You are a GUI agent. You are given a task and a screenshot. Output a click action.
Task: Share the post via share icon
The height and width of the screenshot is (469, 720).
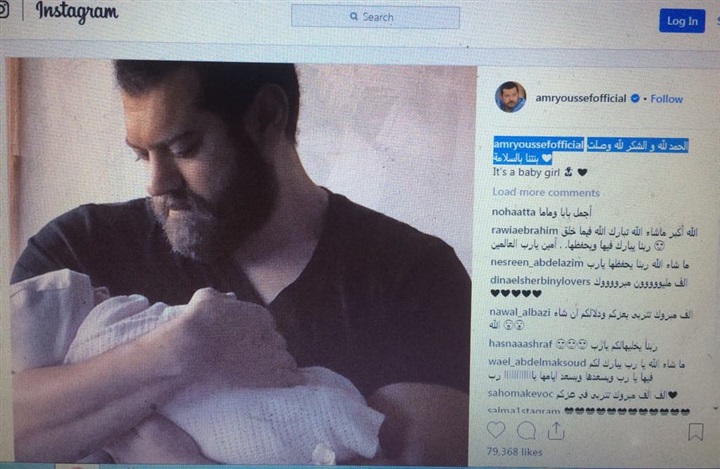(x=556, y=430)
